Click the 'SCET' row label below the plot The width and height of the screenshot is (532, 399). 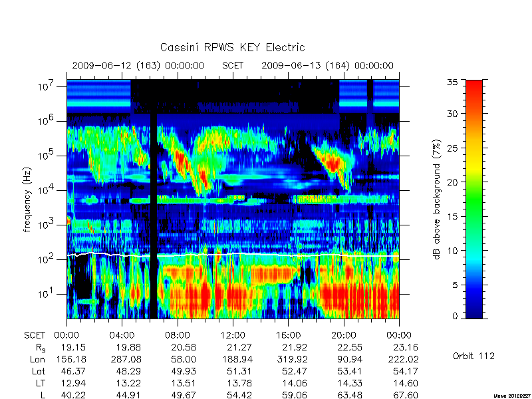(x=35, y=336)
